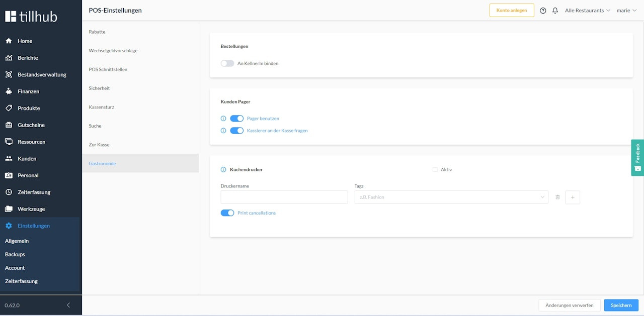Image resolution: width=644 pixels, height=316 pixels.
Task: Open the Feedback side tab
Action: [x=637, y=158]
